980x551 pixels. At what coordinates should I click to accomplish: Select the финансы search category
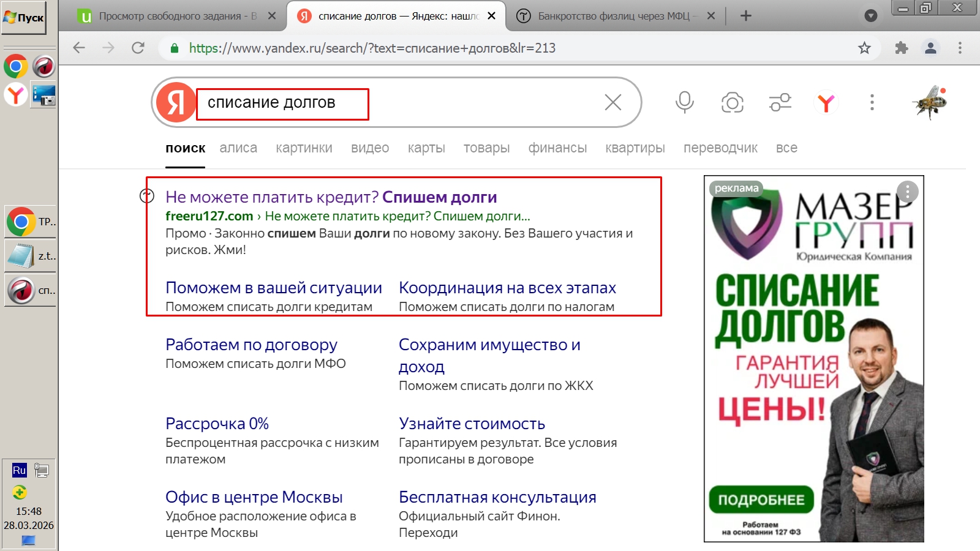(557, 148)
